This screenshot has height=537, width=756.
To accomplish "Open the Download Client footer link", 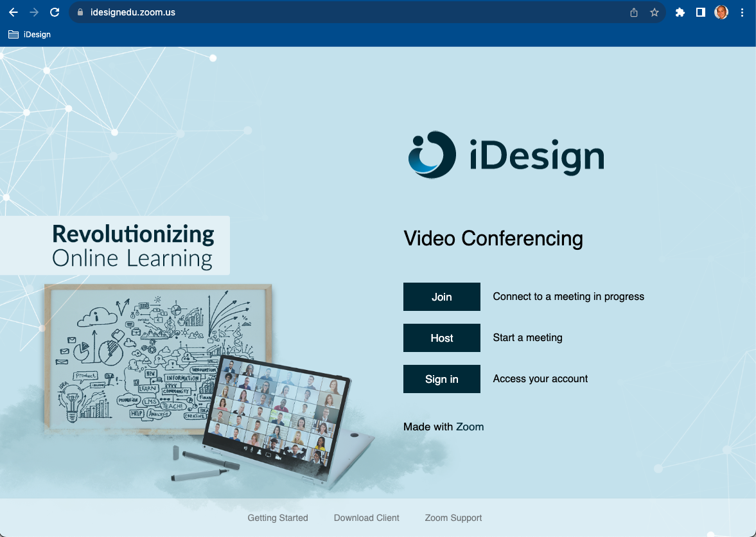I will pos(366,518).
